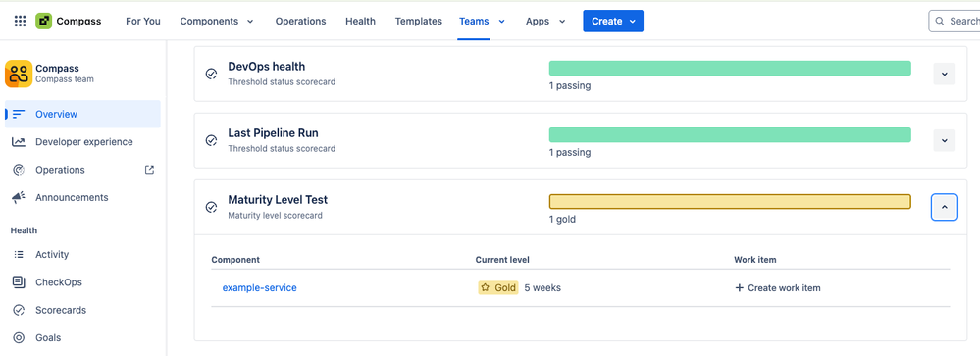Screen dimensions: 980x356
Task: Open the Operations top navigation item
Action: click(x=300, y=22)
